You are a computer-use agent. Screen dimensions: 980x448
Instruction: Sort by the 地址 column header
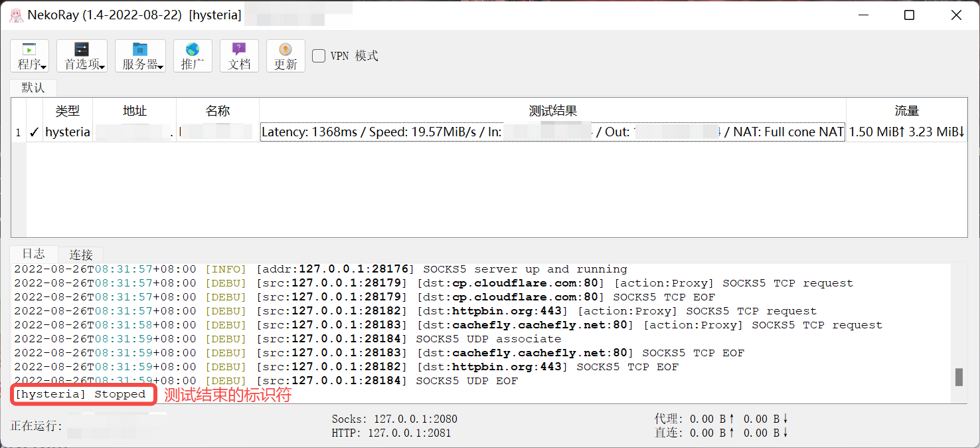click(x=134, y=111)
